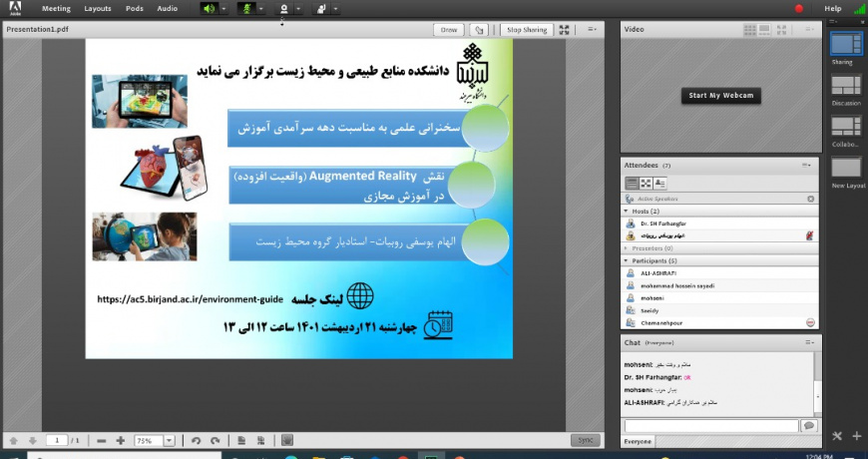Click muted microphone icon beside second host

tap(810, 236)
